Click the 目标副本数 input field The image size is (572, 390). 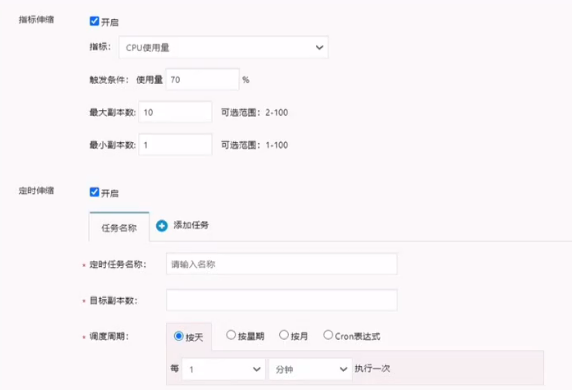coord(282,300)
